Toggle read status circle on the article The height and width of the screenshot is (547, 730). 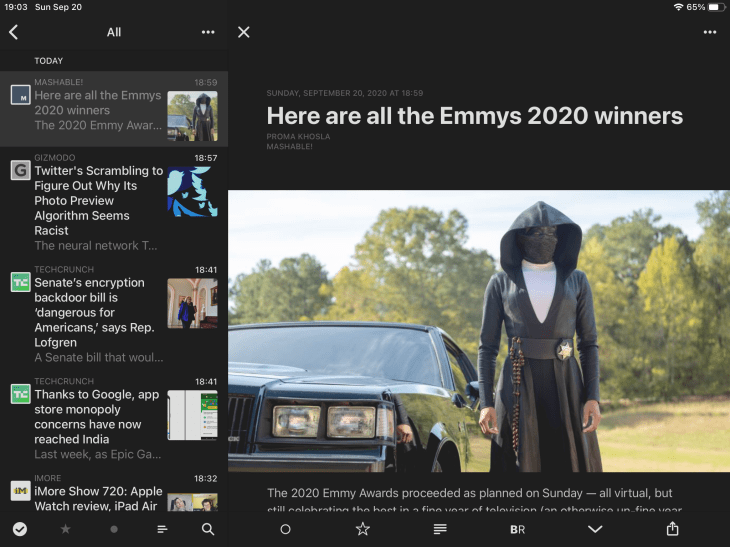point(285,529)
